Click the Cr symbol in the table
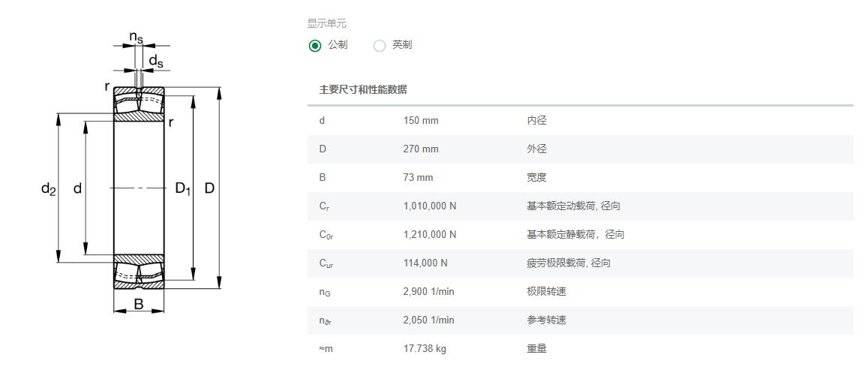The height and width of the screenshot is (376, 868). click(x=324, y=206)
